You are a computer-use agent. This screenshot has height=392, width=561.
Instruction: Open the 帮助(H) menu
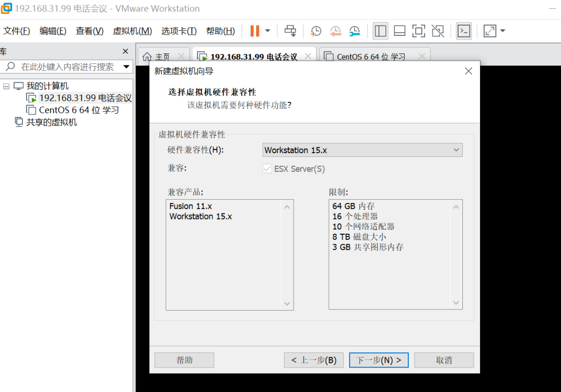coord(220,31)
